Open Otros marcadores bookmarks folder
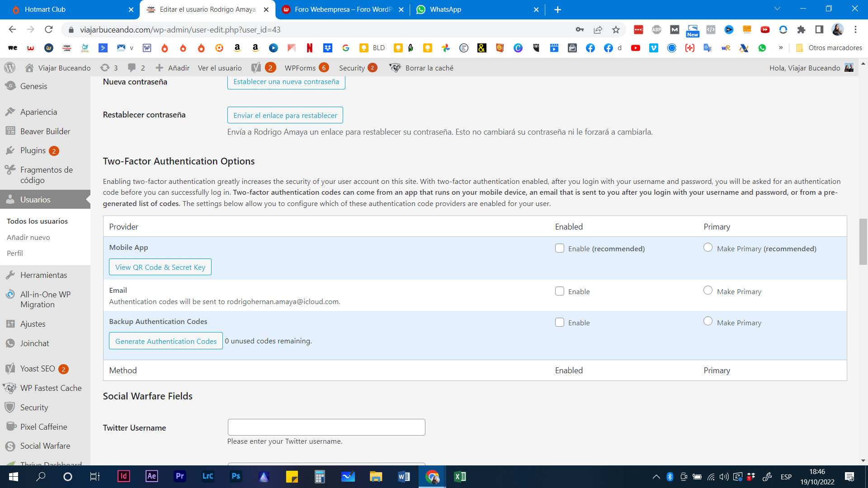 tap(829, 48)
